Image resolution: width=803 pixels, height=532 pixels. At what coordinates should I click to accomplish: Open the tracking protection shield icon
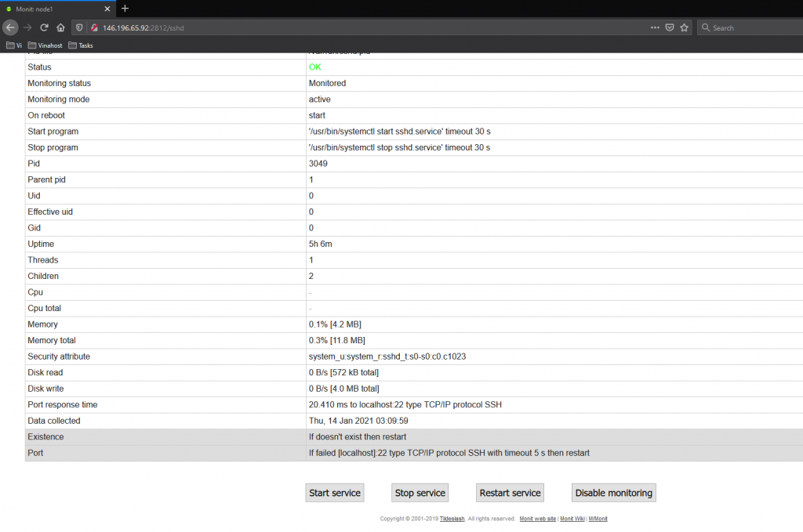[x=81, y=27]
